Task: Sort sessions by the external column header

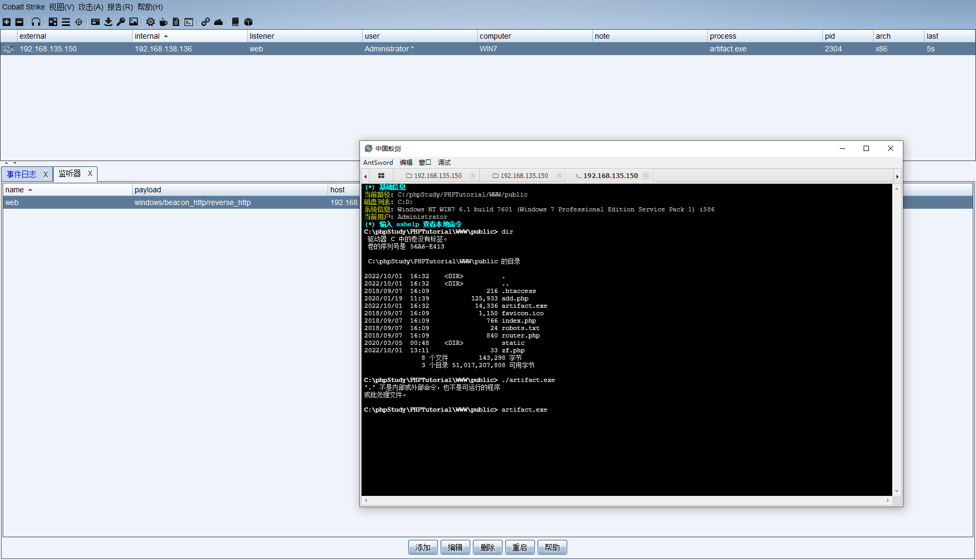Action: click(74, 36)
